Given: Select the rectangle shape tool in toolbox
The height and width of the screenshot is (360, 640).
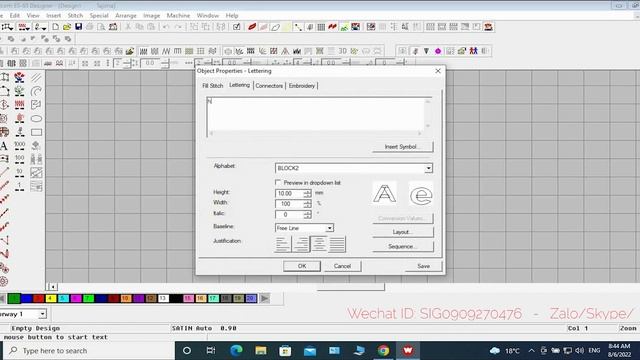Looking at the screenshot, I should pos(36,132).
